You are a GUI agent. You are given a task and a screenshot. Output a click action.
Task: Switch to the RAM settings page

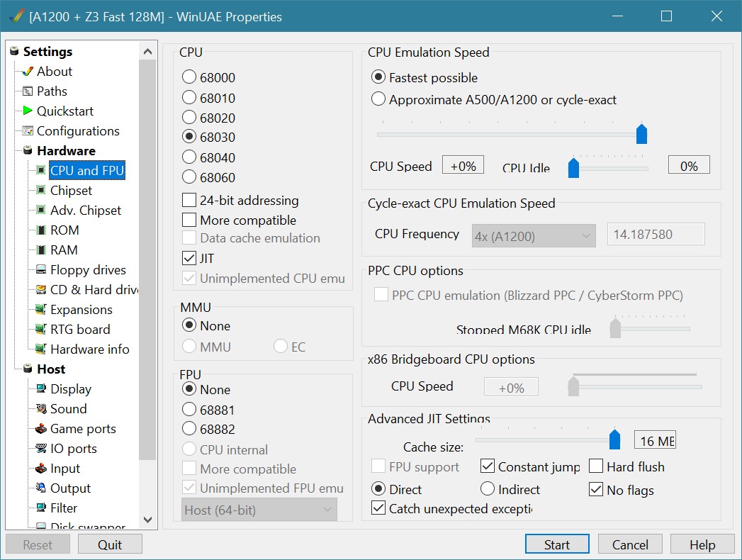coord(64,250)
